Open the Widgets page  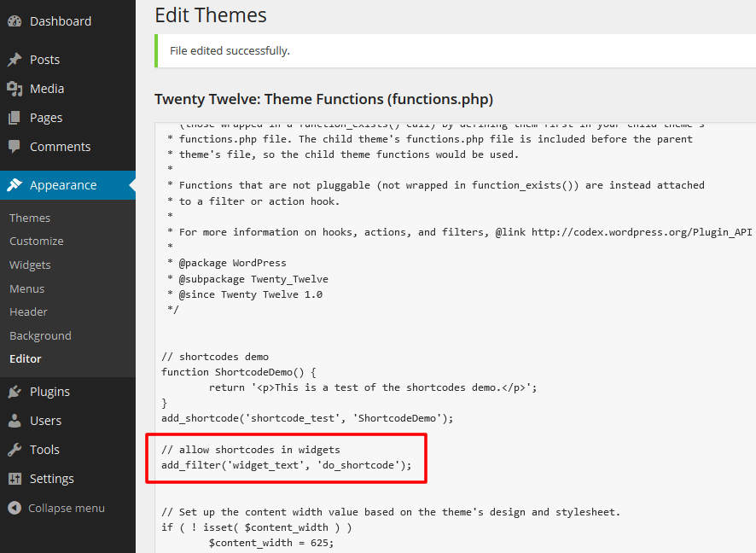coord(30,265)
